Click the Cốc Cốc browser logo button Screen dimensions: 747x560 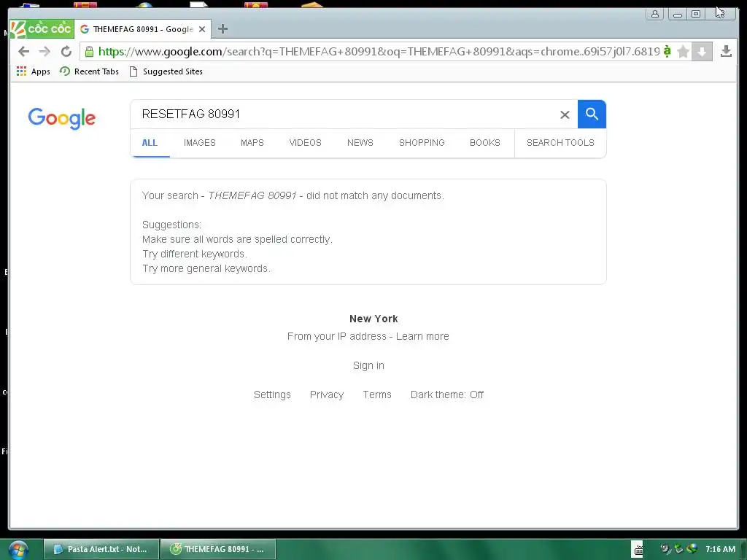[x=42, y=29]
